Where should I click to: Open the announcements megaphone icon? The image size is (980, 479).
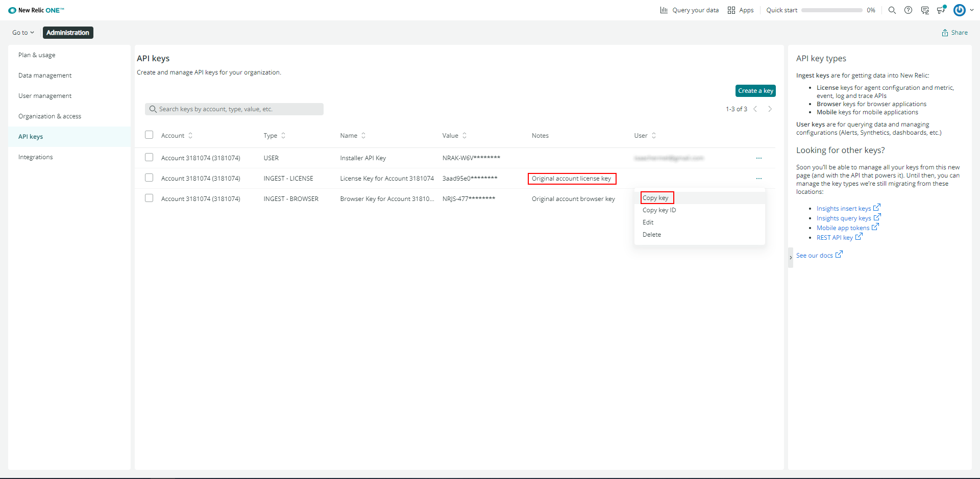941,10
